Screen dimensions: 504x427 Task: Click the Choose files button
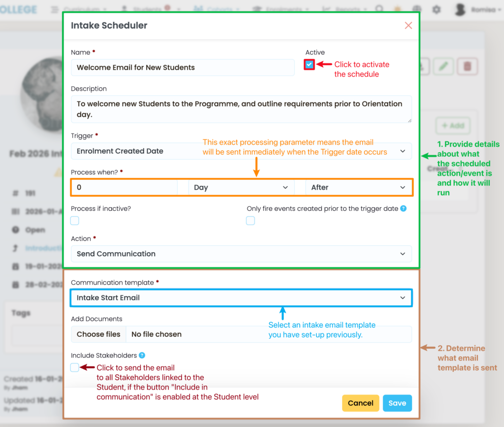coord(98,334)
